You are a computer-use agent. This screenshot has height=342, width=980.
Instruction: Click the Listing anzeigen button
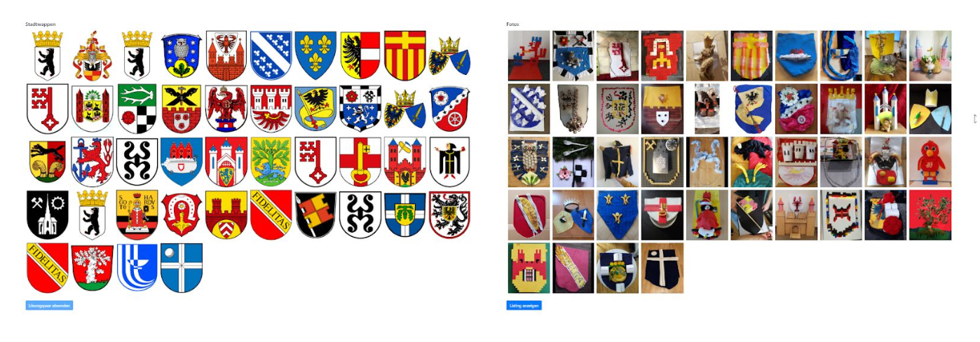click(524, 306)
